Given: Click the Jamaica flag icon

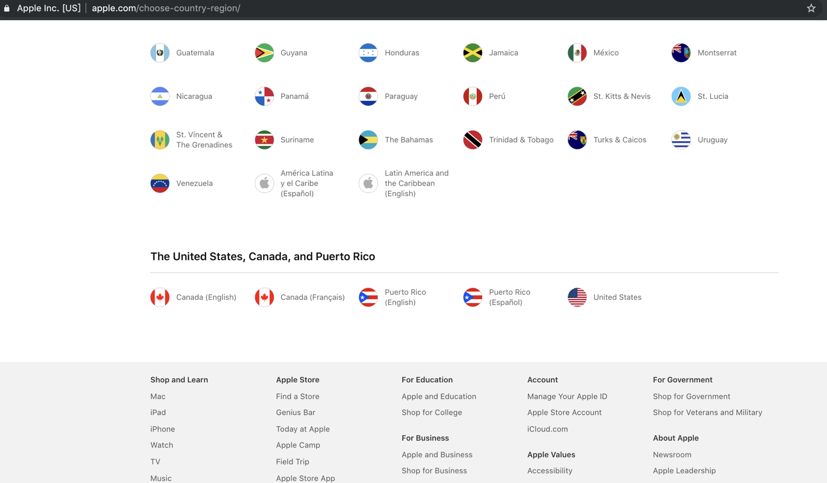Looking at the screenshot, I should (473, 53).
